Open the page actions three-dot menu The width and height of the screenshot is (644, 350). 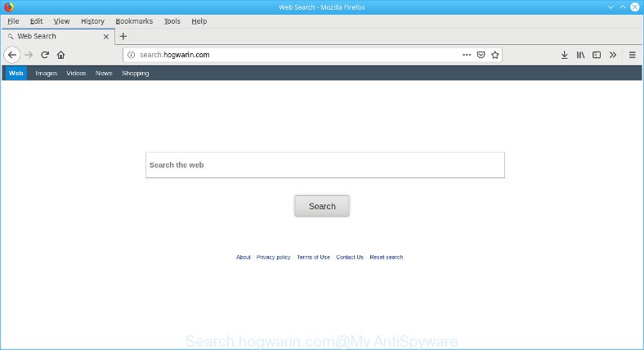coord(467,55)
